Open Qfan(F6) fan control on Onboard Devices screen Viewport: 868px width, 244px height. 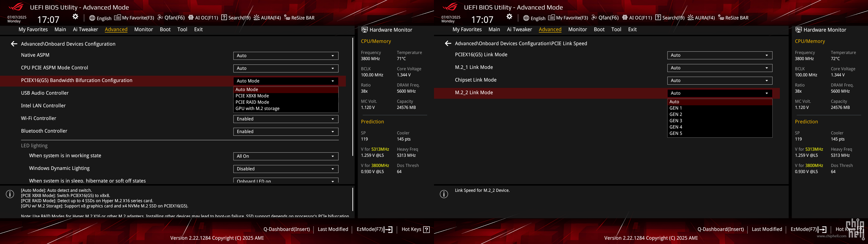pos(171,18)
